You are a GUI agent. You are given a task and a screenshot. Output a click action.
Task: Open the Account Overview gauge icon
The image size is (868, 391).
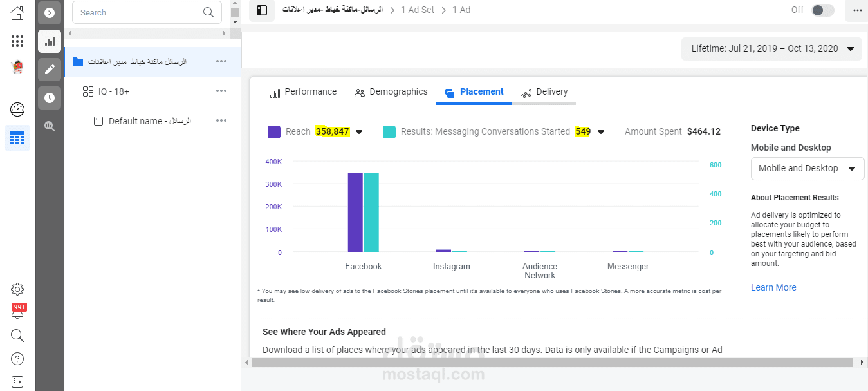click(x=17, y=110)
